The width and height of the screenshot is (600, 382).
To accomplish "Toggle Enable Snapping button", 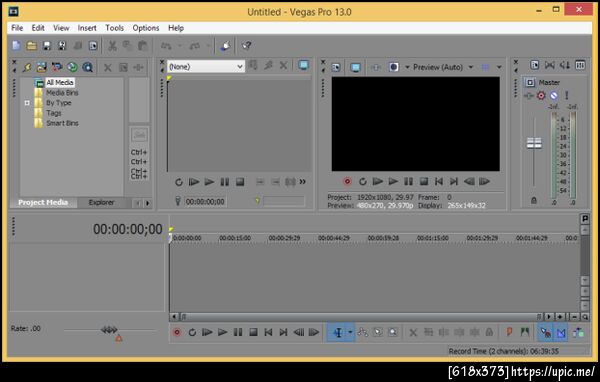I will pos(546,332).
